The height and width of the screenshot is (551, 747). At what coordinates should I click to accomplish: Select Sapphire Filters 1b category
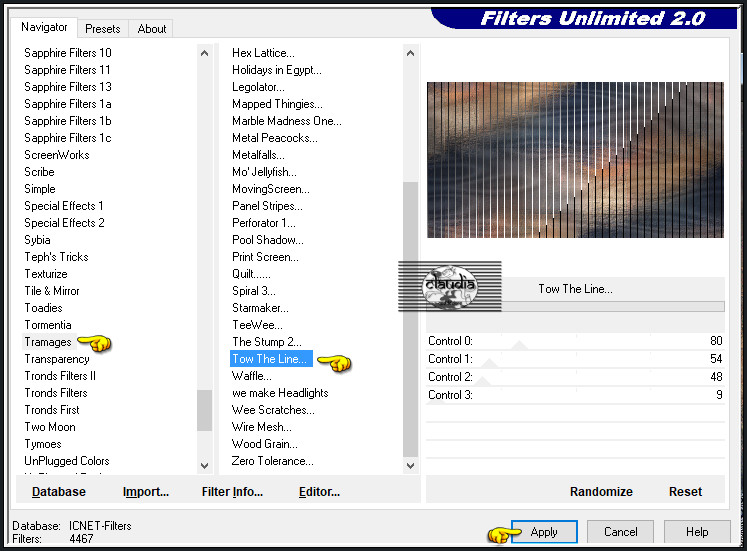pyautogui.click(x=68, y=121)
